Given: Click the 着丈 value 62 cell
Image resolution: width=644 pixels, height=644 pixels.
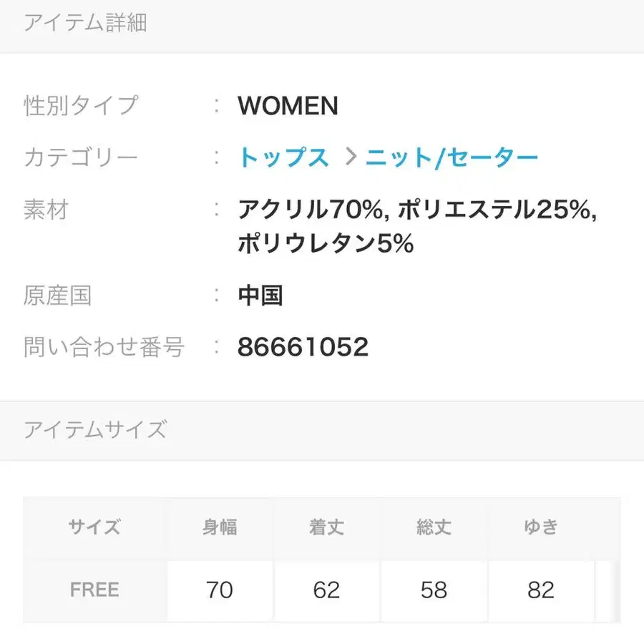Looking at the screenshot, I should click(327, 590).
